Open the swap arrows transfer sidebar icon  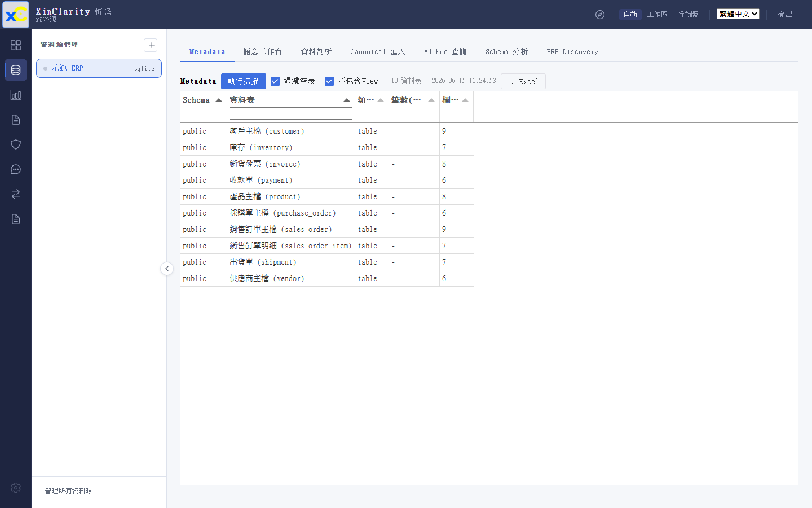(16, 194)
